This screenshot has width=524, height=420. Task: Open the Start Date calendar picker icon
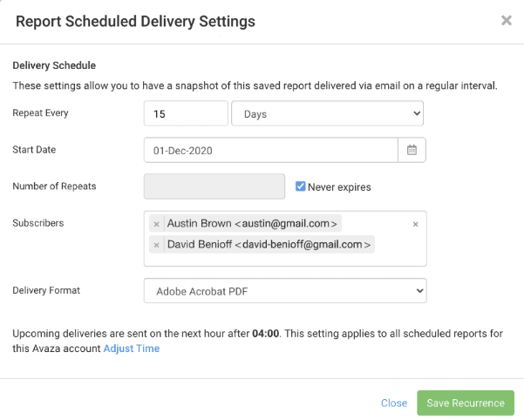pyautogui.click(x=412, y=150)
